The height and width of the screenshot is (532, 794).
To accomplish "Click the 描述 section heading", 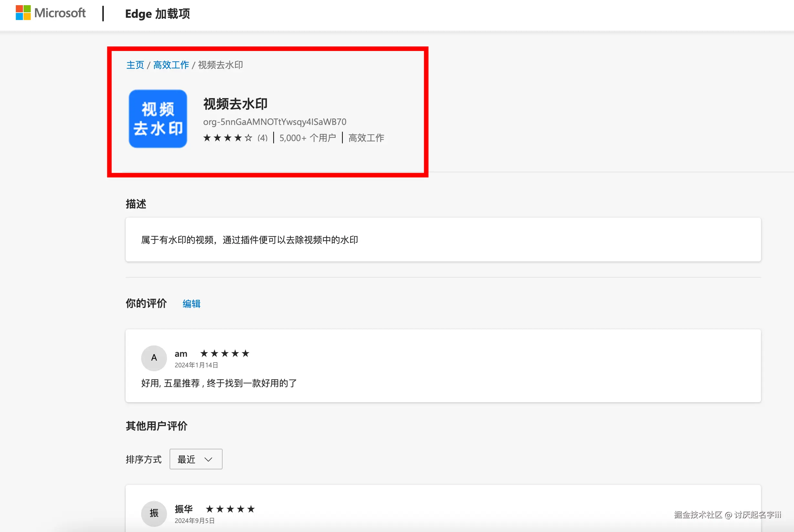I will pos(136,204).
